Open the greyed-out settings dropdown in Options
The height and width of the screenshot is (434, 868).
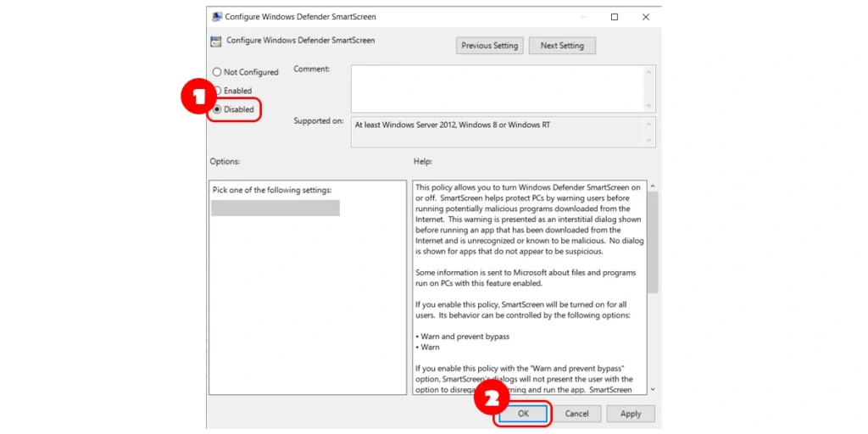tap(275, 208)
